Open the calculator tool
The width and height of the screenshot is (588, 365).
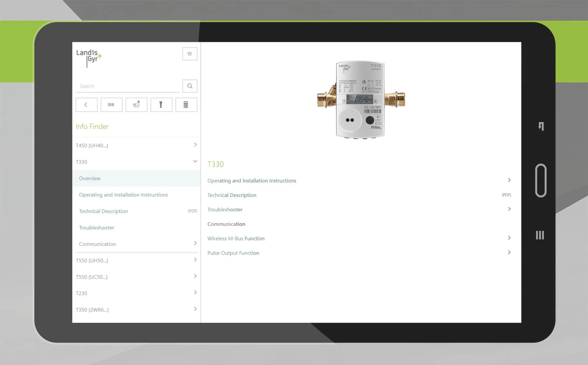coord(186,105)
